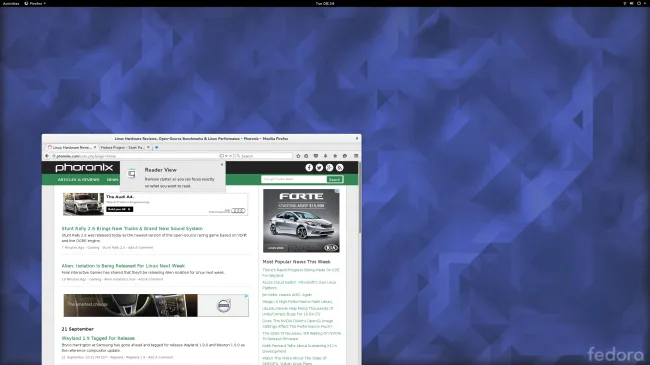This screenshot has width=650, height=365.
Task: Open popular link about Nouveau waiting on NVIDIA
Action: tap(301, 336)
